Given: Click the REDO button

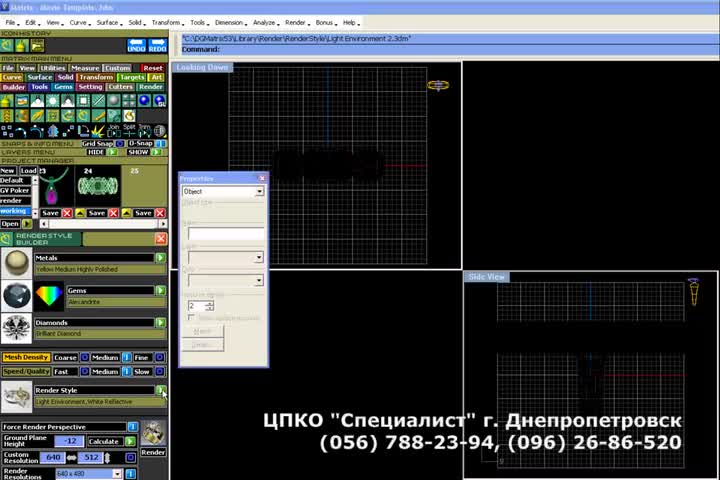Looking at the screenshot, I should tap(158, 46).
